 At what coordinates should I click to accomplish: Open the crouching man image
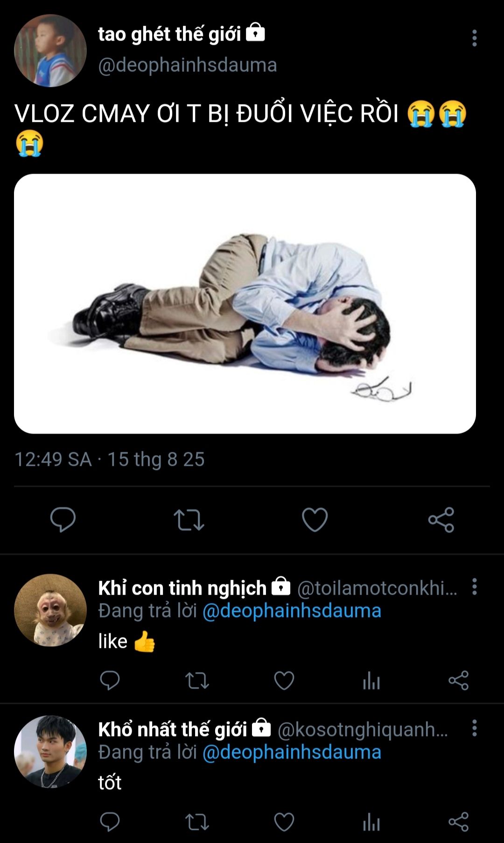point(245,304)
